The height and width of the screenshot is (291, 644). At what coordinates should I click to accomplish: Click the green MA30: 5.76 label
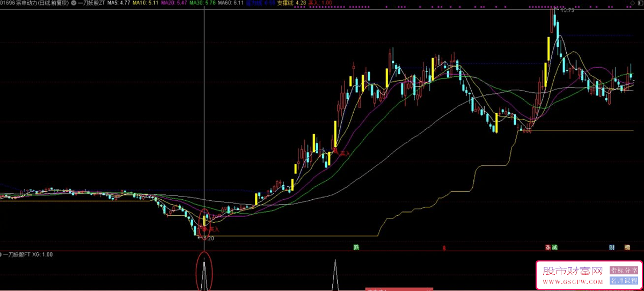(x=203, y=3)
